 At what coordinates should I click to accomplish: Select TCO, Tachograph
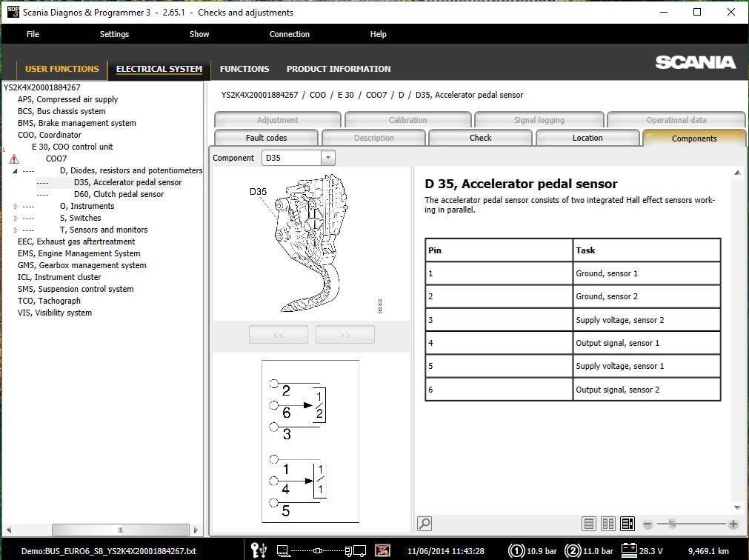(x=49, y=301)
